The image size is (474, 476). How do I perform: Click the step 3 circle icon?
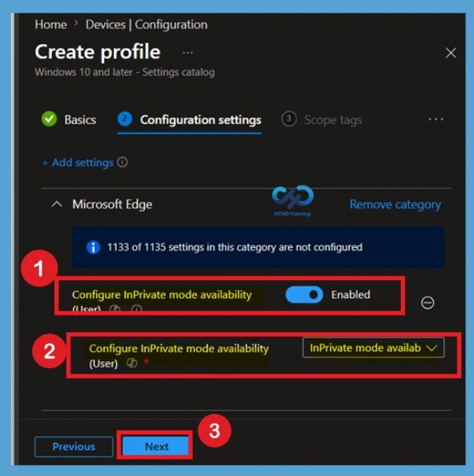(x=289, y=119)
